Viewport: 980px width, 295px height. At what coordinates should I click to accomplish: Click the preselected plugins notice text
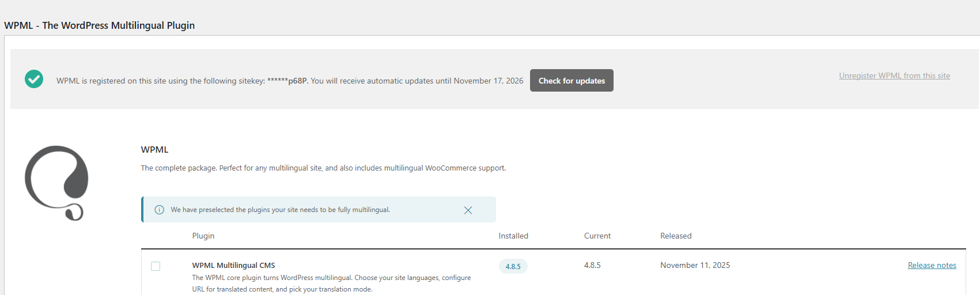pyautogui.click(x=280, y=210)
